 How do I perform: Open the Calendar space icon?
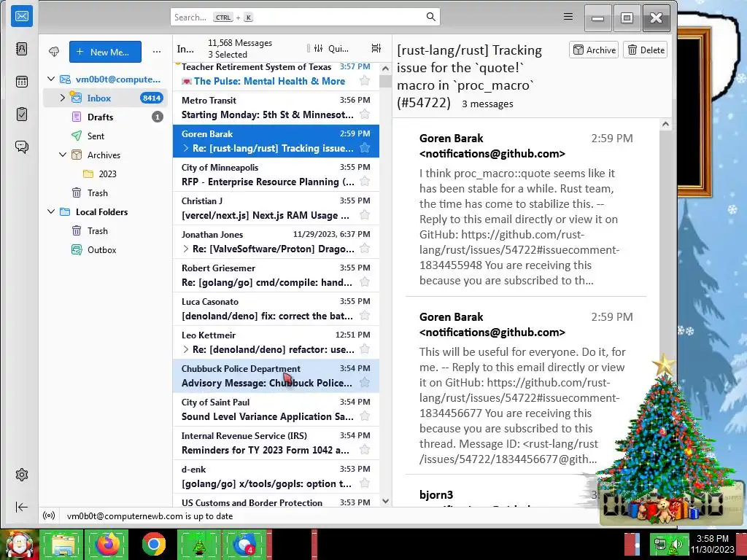[21, 82]
